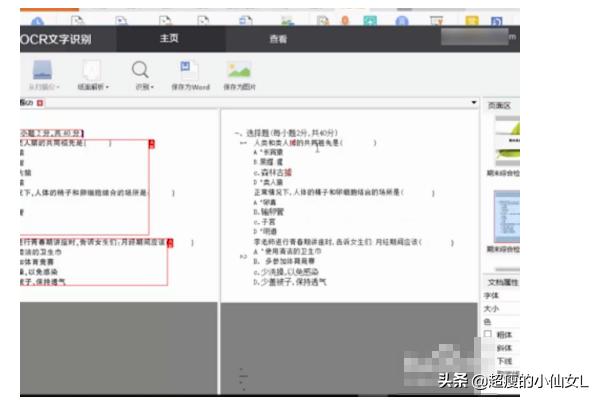The width and height of the screenshot is (600, 400).
Task: Click recognized text C.子宫
Action: pos(264,222)
